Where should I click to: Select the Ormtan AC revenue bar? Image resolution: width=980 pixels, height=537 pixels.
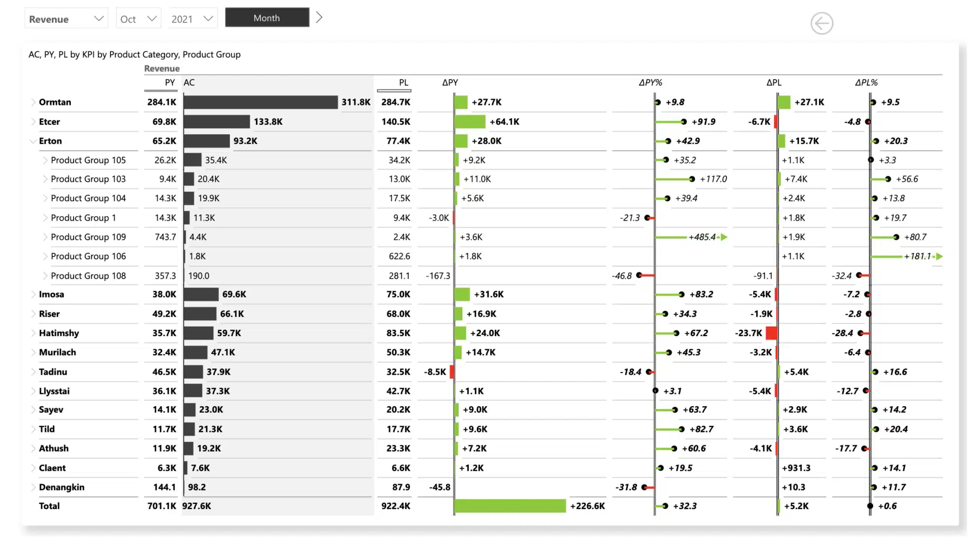[260, 102]
